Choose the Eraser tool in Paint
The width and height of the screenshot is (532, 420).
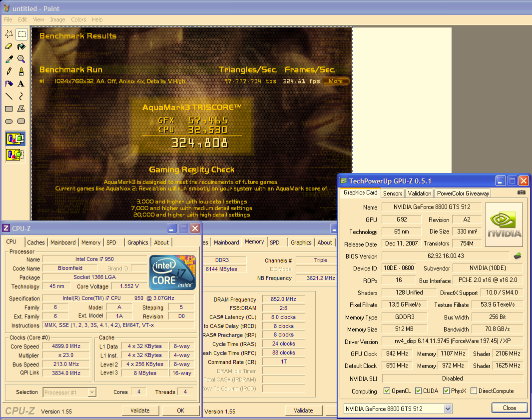coord(9,46)
